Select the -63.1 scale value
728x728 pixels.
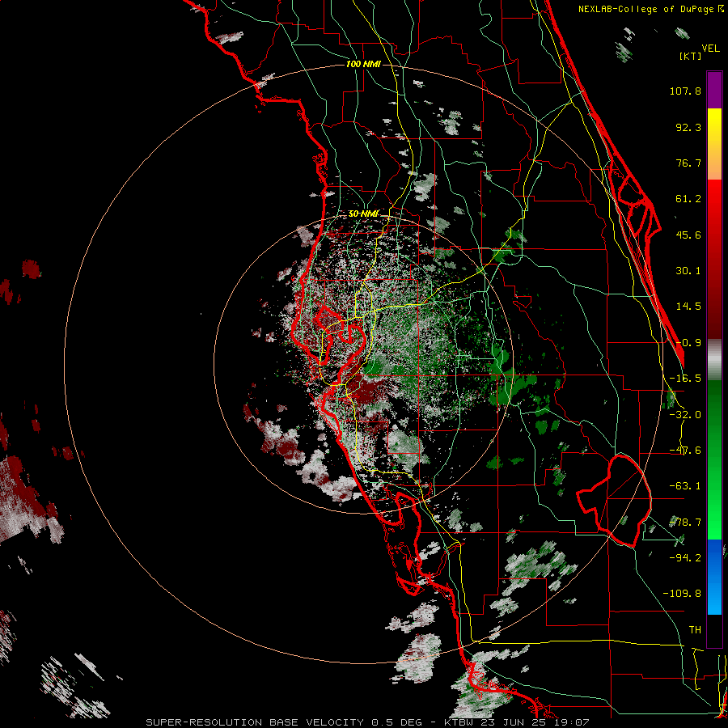coord(685,486)
